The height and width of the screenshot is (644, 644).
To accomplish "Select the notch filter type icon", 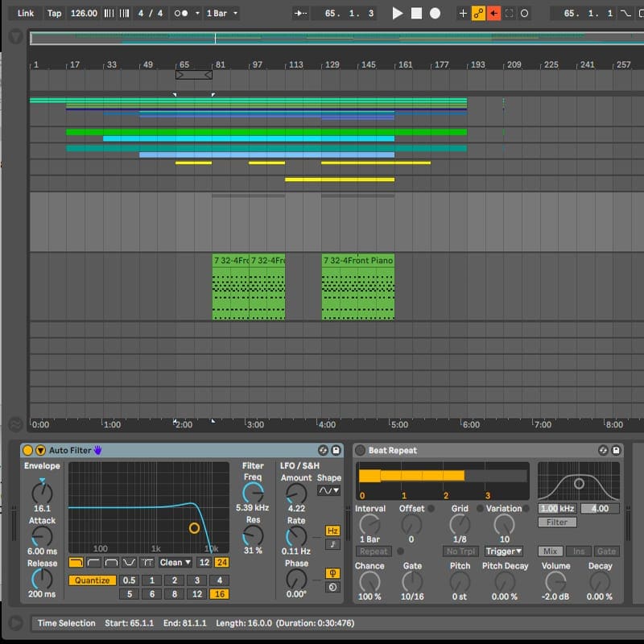I will [x=129, y=562].
